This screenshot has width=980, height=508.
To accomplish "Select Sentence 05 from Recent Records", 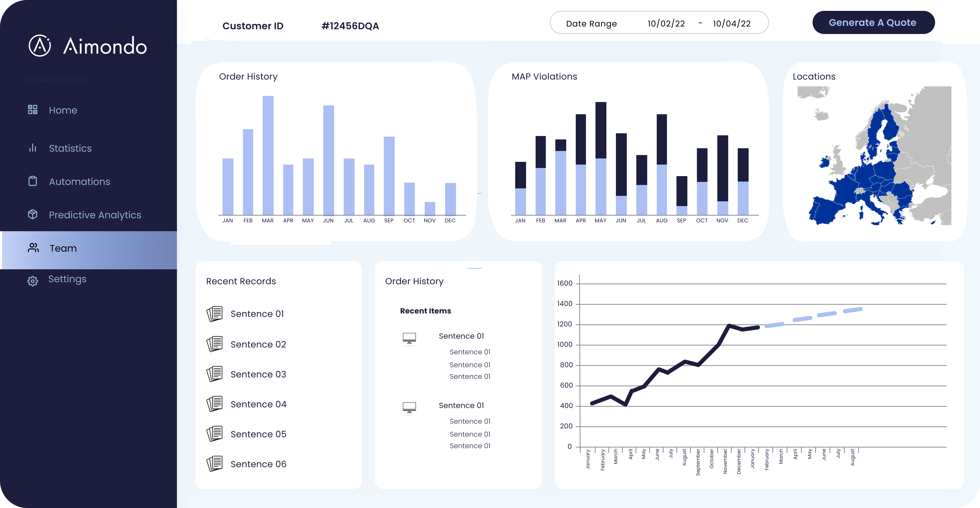I will (x=258, y=434).
